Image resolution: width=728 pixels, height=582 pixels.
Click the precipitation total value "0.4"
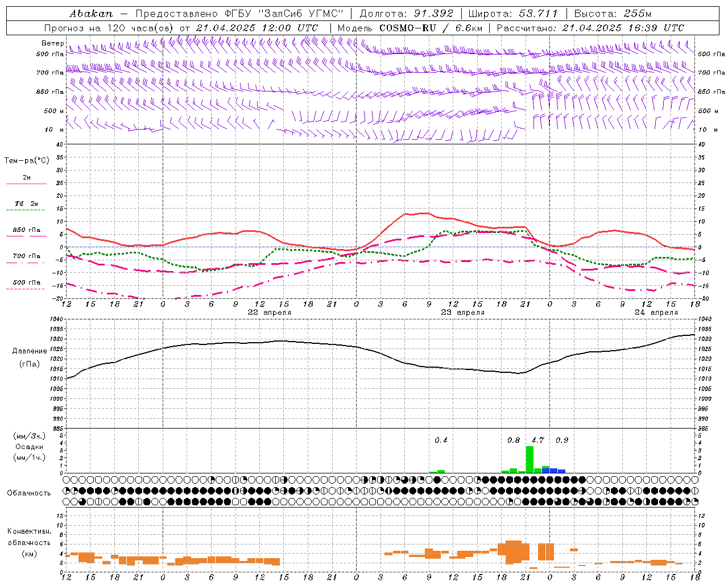click(x=441, y=440)
